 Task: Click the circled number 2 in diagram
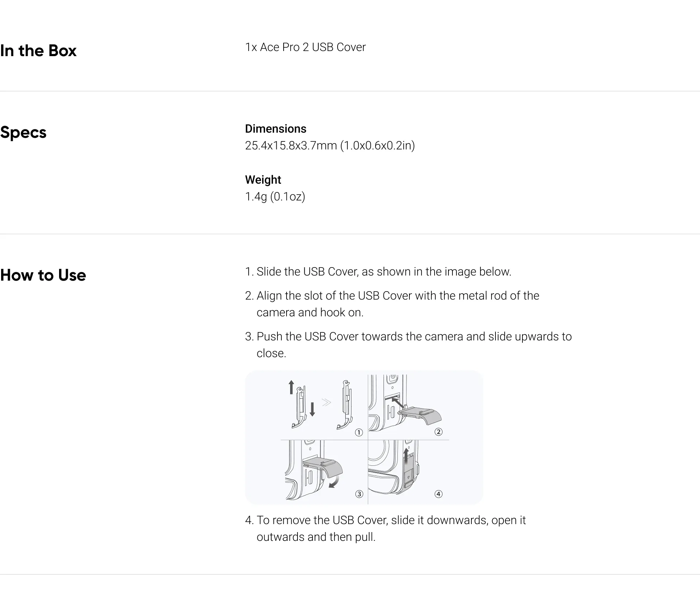439,432
